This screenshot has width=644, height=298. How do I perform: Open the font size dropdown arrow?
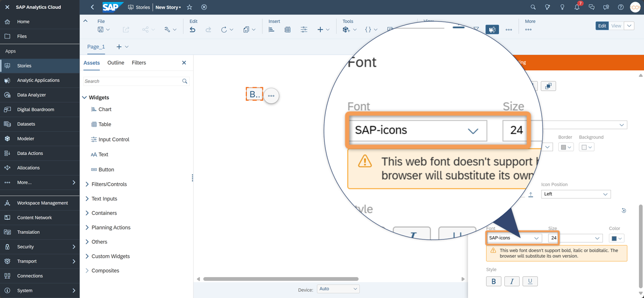tap(597, 238)
